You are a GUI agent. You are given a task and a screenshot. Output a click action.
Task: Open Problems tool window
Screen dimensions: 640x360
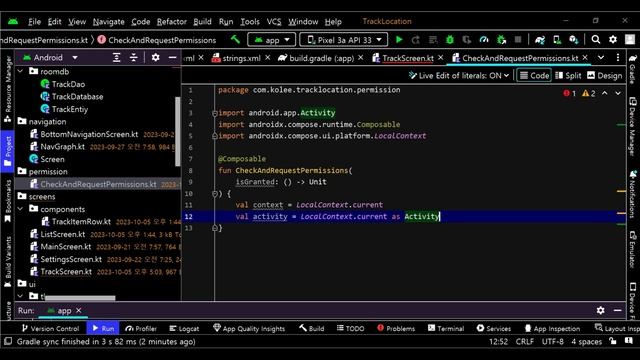(396, 328)
